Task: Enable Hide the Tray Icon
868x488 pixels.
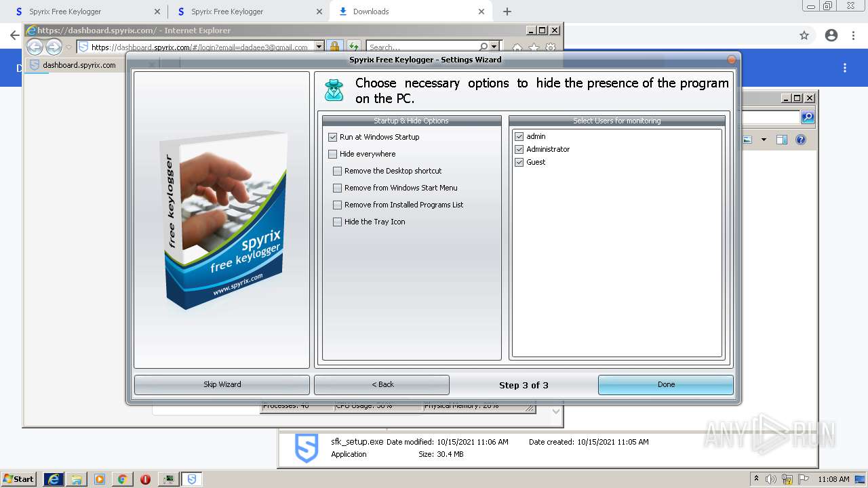Action: 337,222
